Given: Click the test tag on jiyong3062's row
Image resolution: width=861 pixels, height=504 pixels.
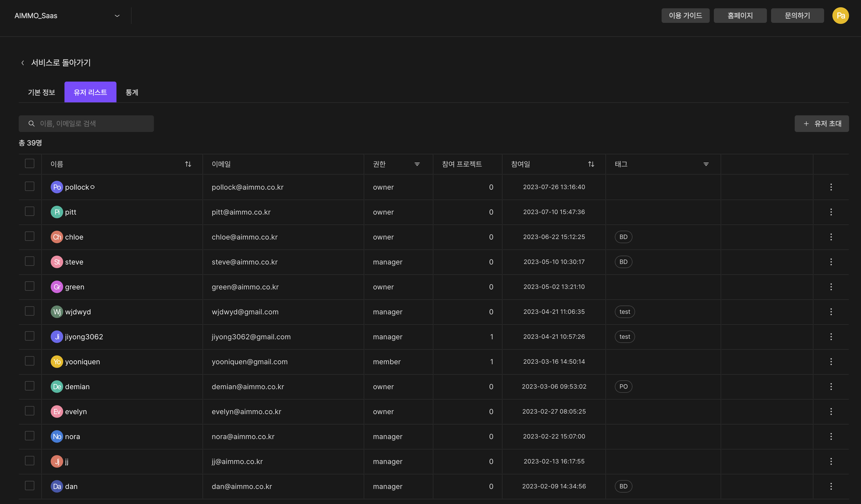Looking at the screenshot, I should point(625,336).
